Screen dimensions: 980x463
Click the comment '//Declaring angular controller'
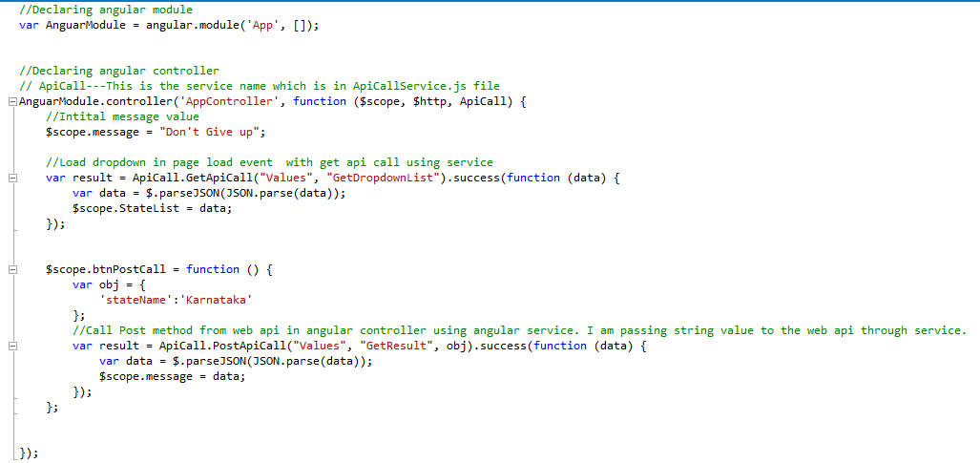tap(119, 71)
